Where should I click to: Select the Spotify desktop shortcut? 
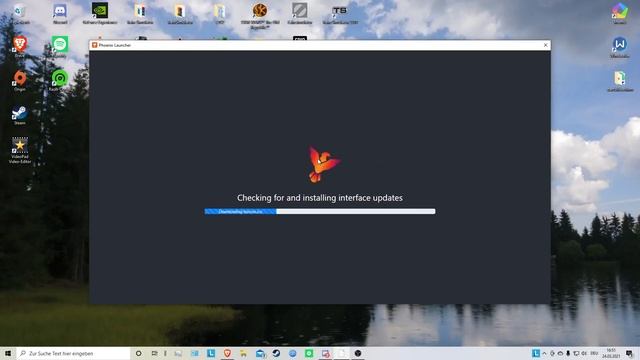(60, 46)
